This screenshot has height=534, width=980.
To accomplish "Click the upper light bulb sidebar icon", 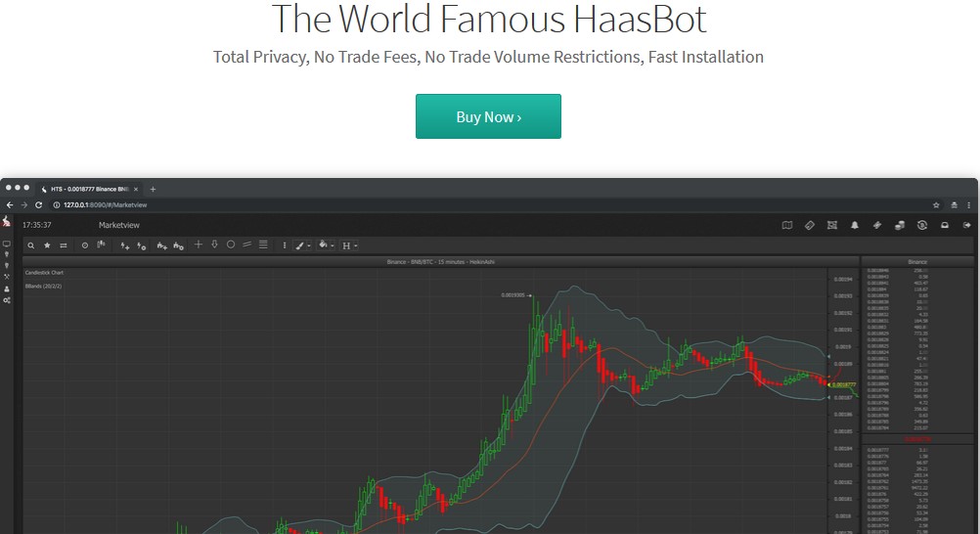I will click(x=6, y=254).
